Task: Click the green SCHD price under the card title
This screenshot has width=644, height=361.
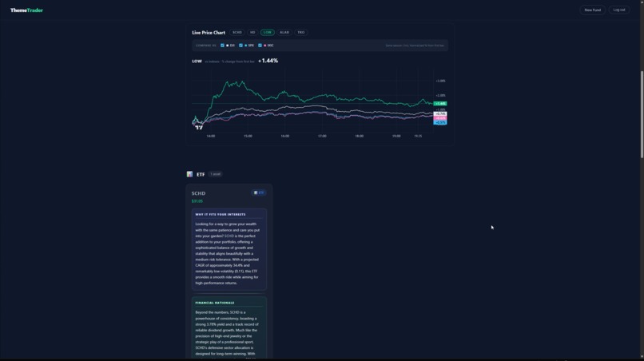Action: [x=197, y=200]
